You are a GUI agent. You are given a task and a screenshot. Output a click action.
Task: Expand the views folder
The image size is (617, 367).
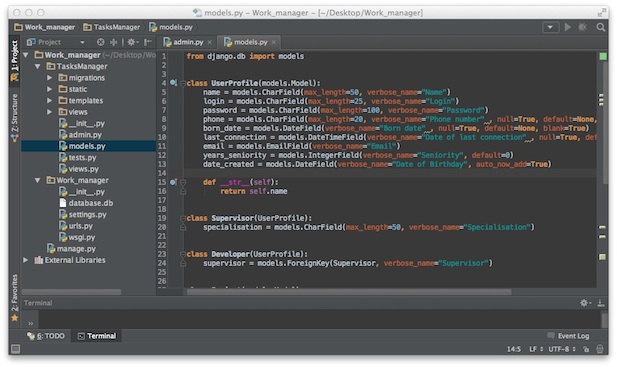click(50, 112)
